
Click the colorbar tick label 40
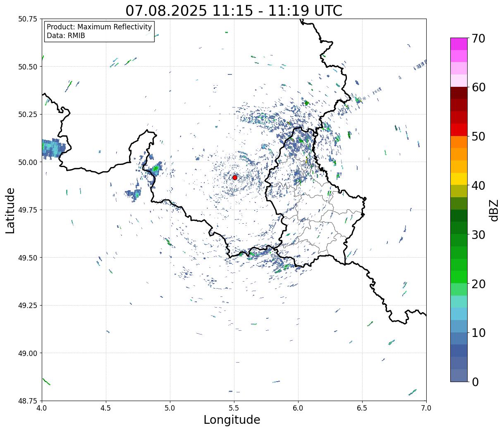pos(478,186)
